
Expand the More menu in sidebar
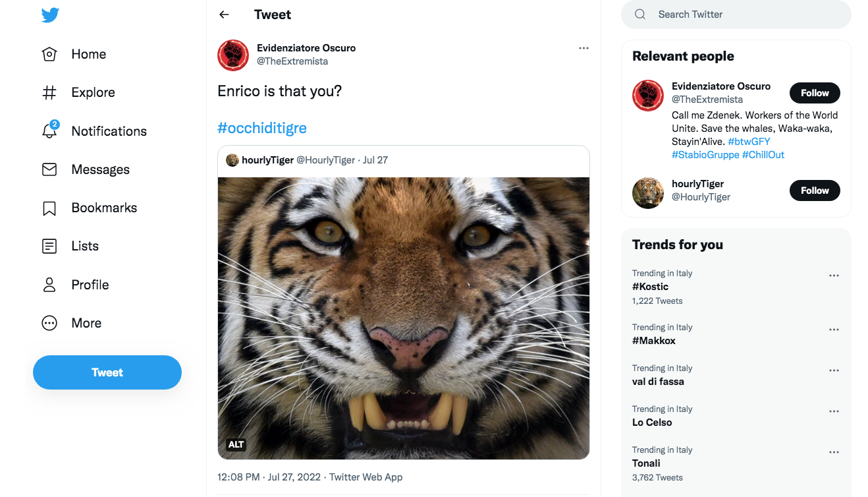[x=86, y=323]
